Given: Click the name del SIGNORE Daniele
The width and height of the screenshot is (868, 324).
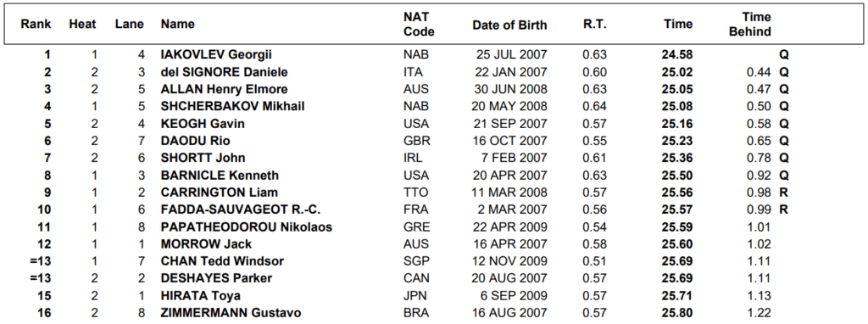Looking at the screenshot, I should click(224, 72).
